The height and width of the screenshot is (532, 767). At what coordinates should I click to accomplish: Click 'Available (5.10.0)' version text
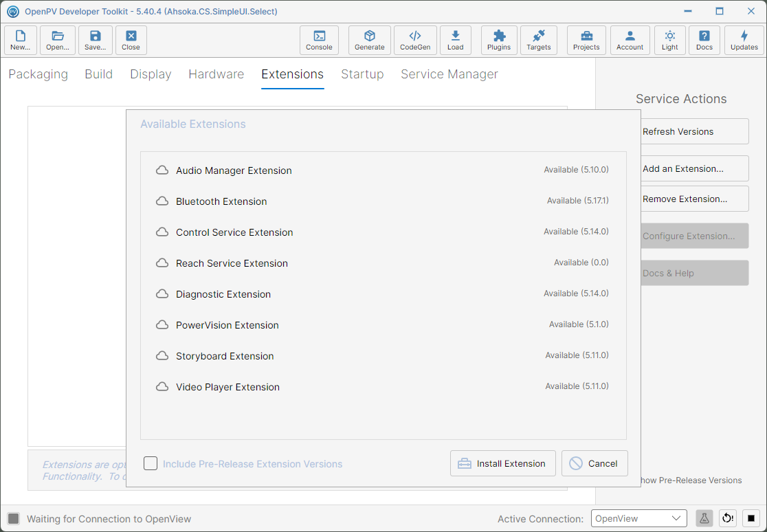click(x=576, y=169)
